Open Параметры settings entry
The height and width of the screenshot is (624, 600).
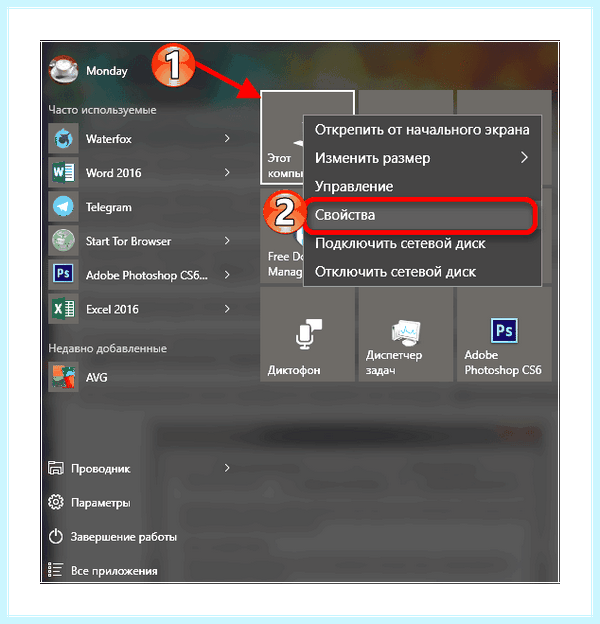101,503
